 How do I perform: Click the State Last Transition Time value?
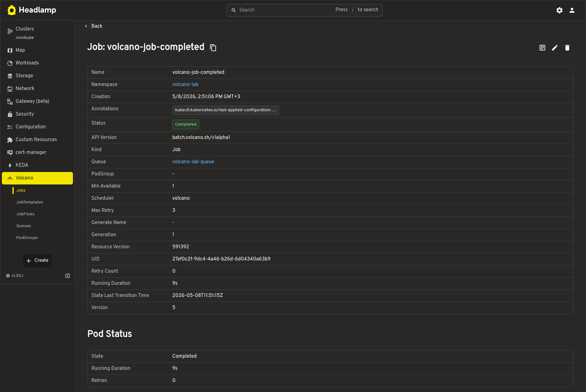[198, 295]
